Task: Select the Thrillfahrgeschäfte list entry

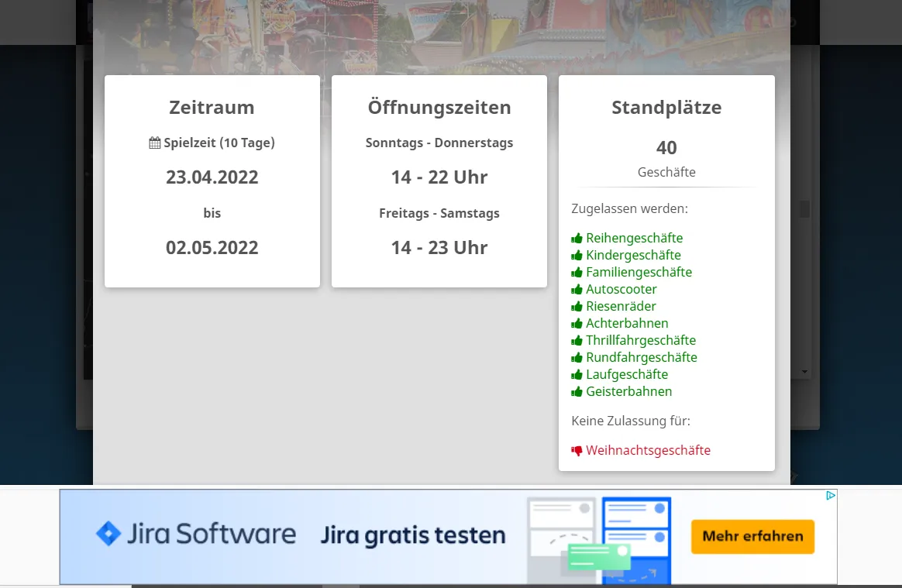Action: coord(640,341)
